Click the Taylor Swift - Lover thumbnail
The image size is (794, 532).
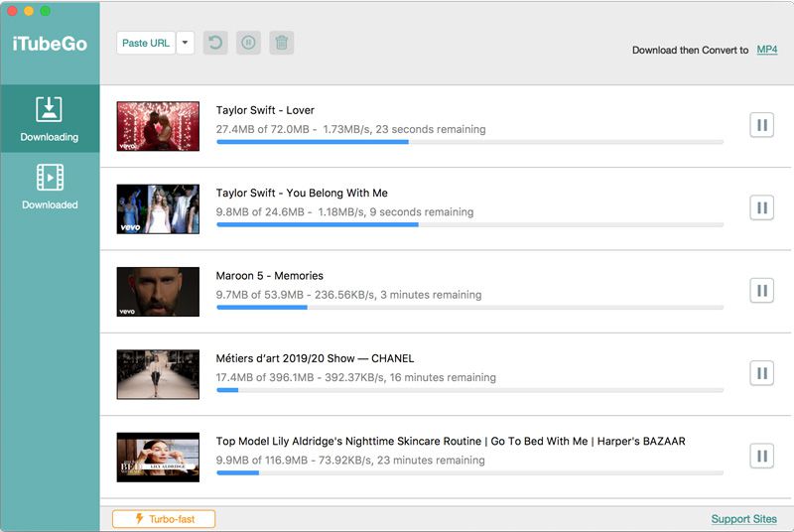[158, 126]
